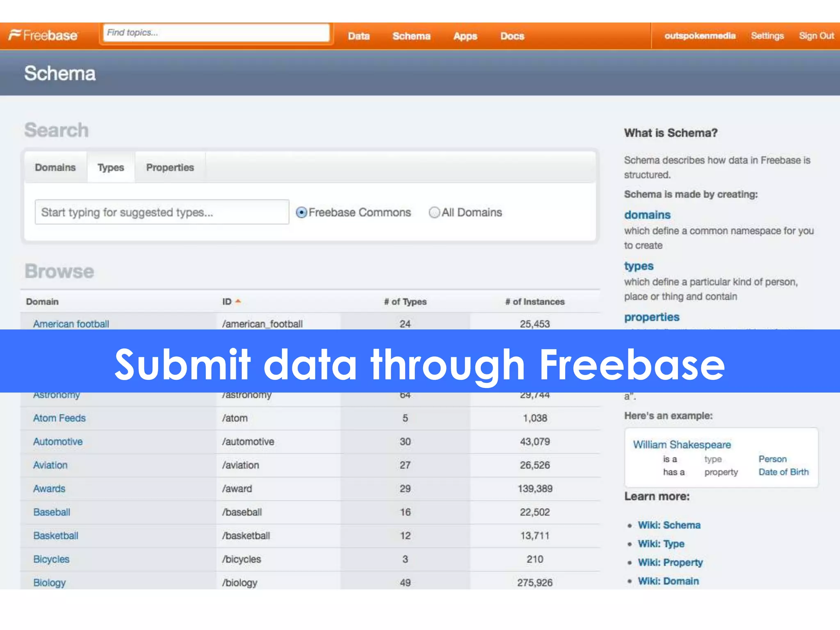Click the /bicycles ID cell
The image size is (840, 630).
(242, 559)
